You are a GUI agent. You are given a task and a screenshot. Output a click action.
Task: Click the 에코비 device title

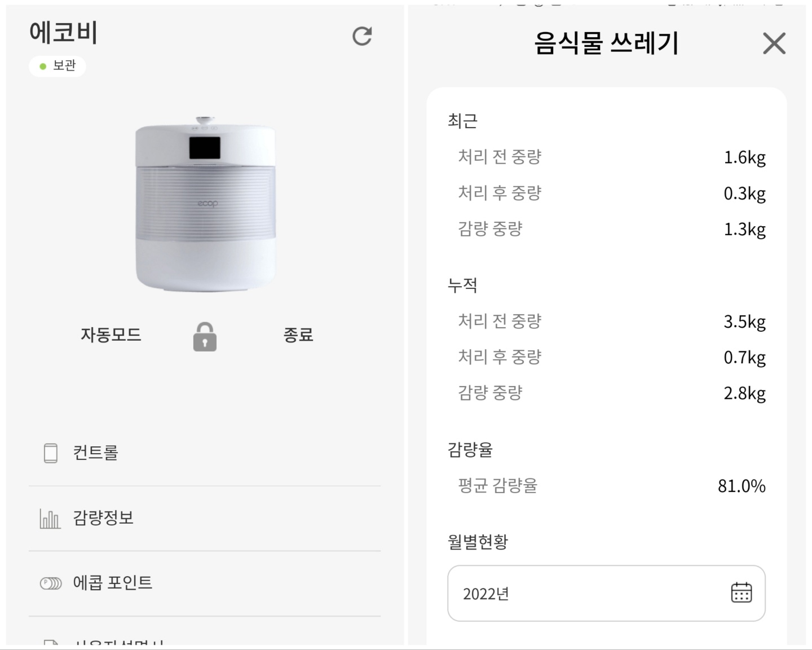pyautogui.click(x=64, y=33)
